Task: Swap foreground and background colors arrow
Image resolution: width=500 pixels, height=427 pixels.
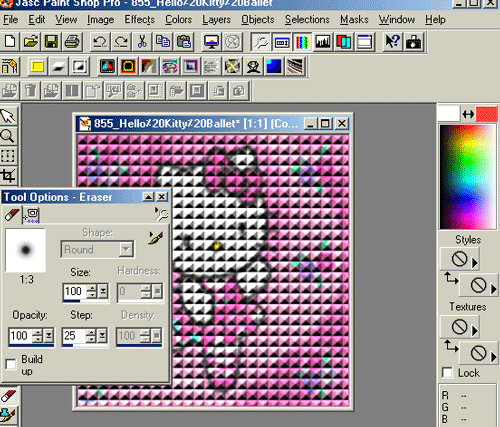Action: tap(468, 114)
